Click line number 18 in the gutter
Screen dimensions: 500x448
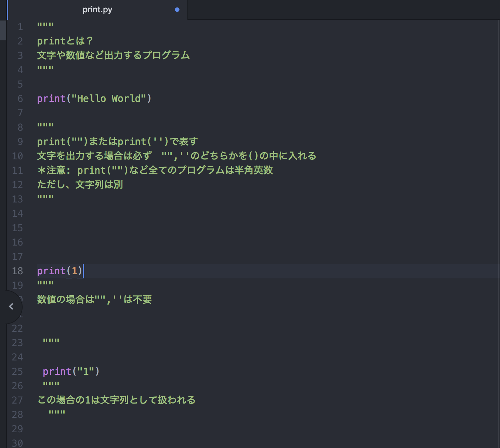[17, 271]
